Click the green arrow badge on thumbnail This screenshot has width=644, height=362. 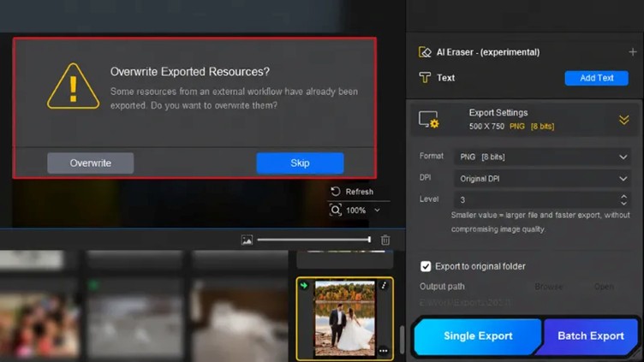click(x=304, y=285)
